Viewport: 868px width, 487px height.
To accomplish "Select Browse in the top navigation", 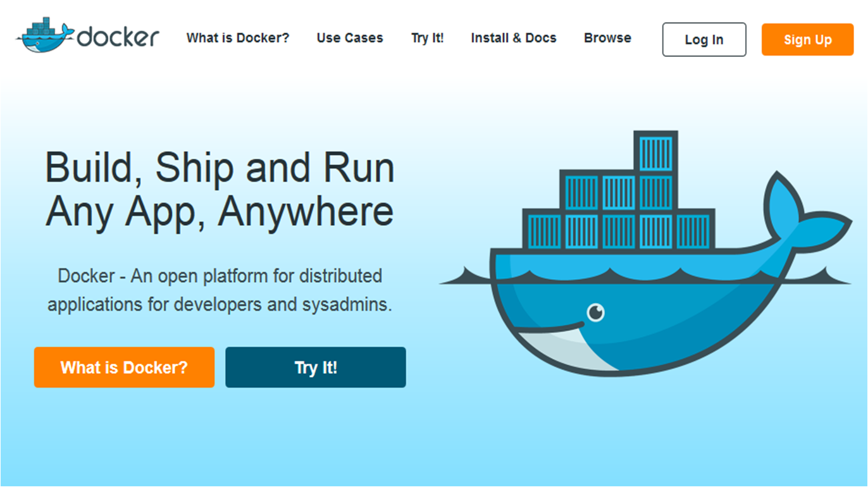I will click(607, 38).
